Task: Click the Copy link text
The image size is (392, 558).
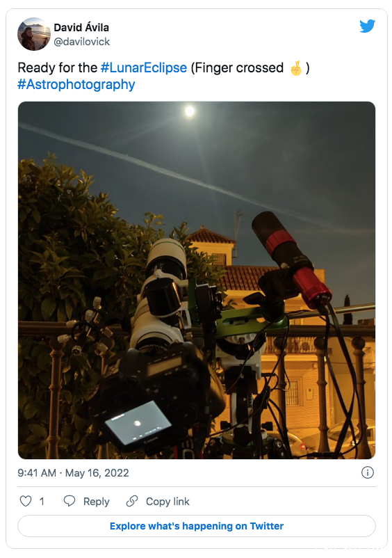Action: pos(168,502)
